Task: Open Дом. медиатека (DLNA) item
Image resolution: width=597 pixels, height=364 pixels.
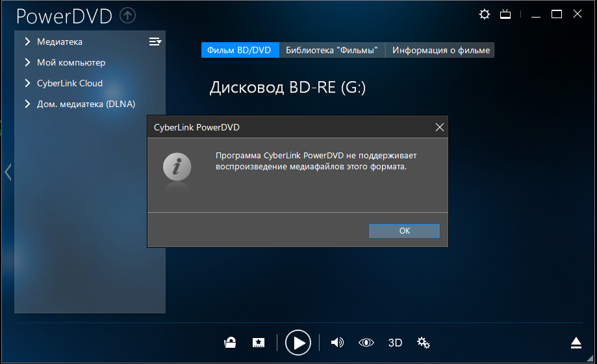Action: tap(86, 104)
